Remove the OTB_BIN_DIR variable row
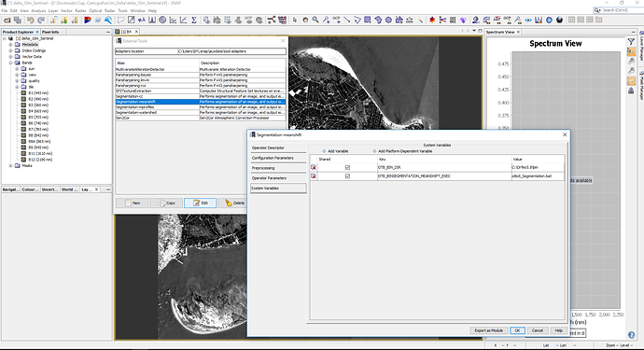The width and height of the screenshot is (644, 350). point(314,167)
